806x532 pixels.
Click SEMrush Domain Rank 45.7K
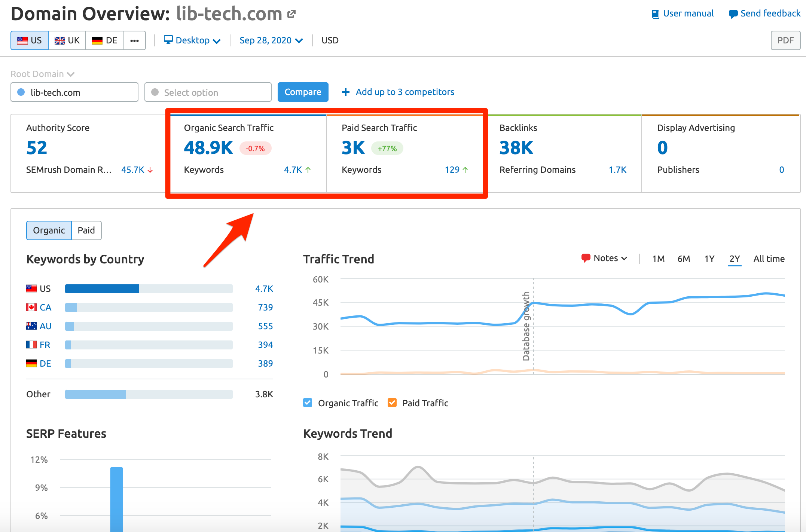pyautogui.click(x=133, y=170)
